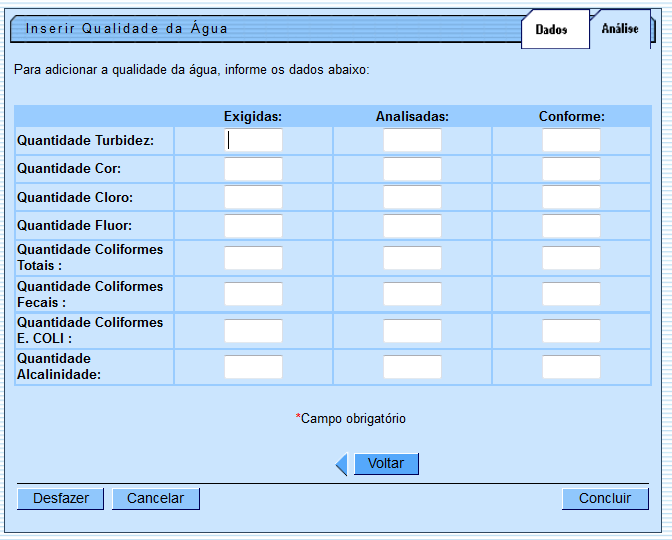The height and width of the screenshot is (540, 672).
Task: Select Coliformes E. COLI Analisadas field
Action: 412,331
